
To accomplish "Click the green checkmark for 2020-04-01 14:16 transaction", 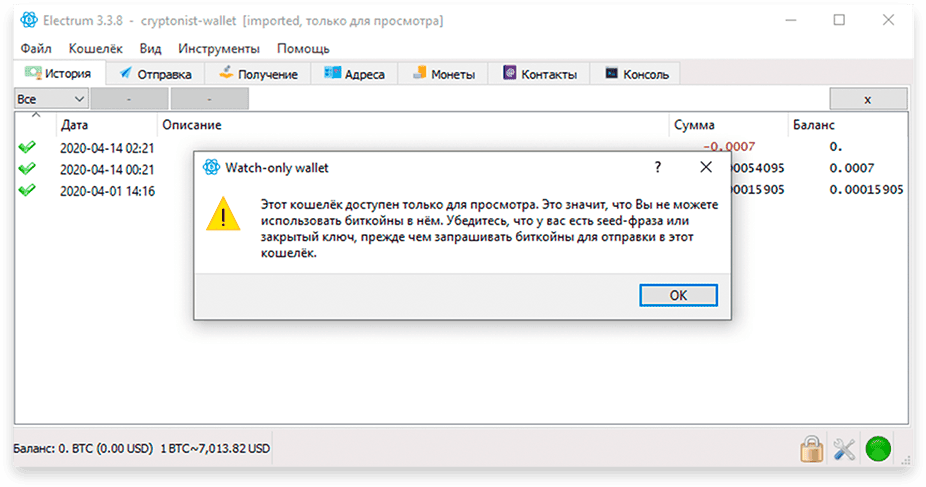I will pos(27,190).
